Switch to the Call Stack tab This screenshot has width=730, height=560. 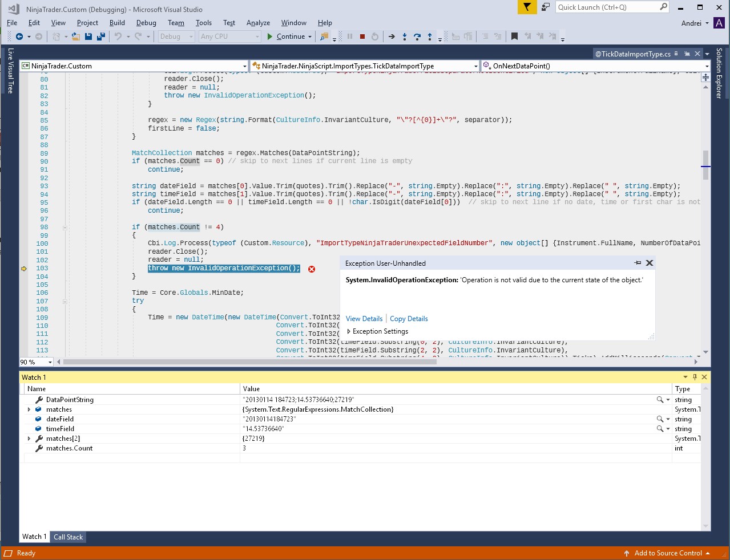tap(68, 537)
